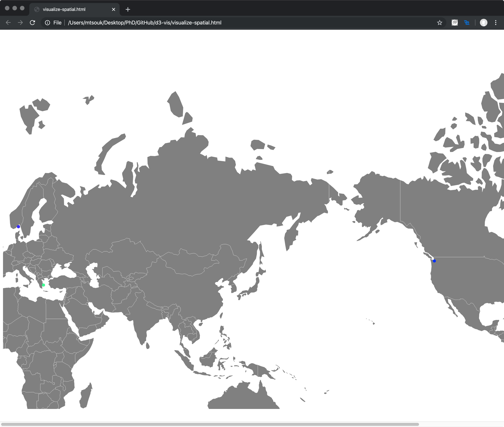Open a new tab with plus button
The width and height of the screenshot is (504, 427).
(128, 9)
